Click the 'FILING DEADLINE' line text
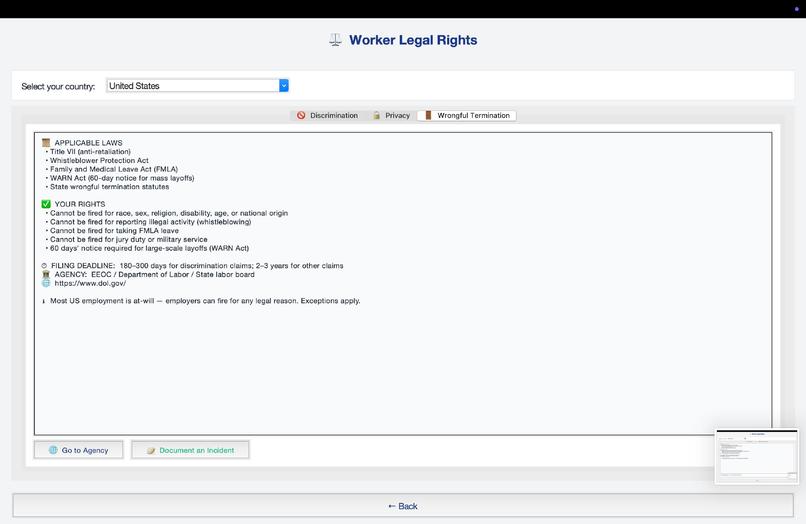Image resolution: width=806 pixels, height=524 pixels. click(x=197, y=266)
